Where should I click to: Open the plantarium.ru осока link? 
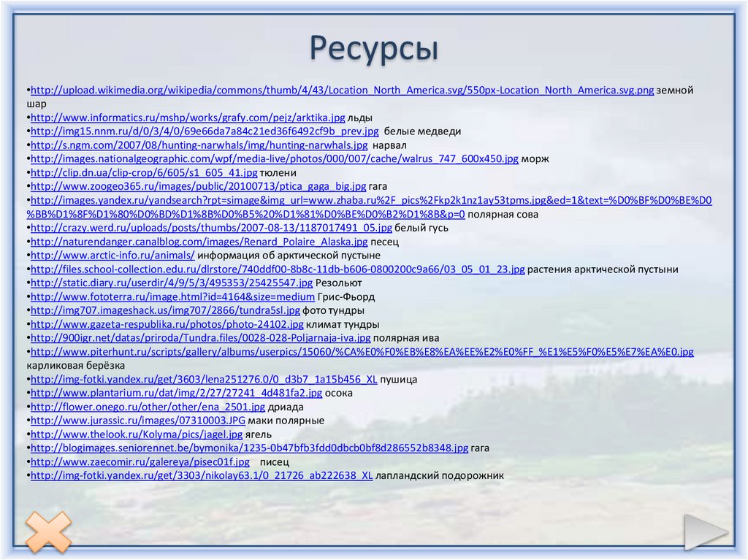177,393
